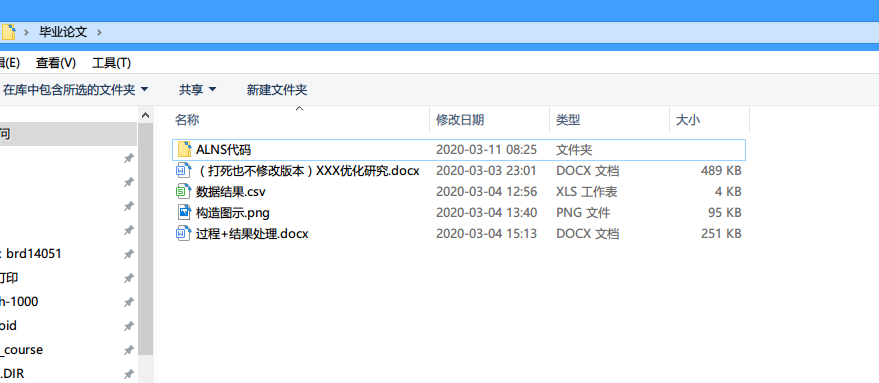Open the 共享 dropdown
This screenshot has height=383, width=879.
pos(197,89)
